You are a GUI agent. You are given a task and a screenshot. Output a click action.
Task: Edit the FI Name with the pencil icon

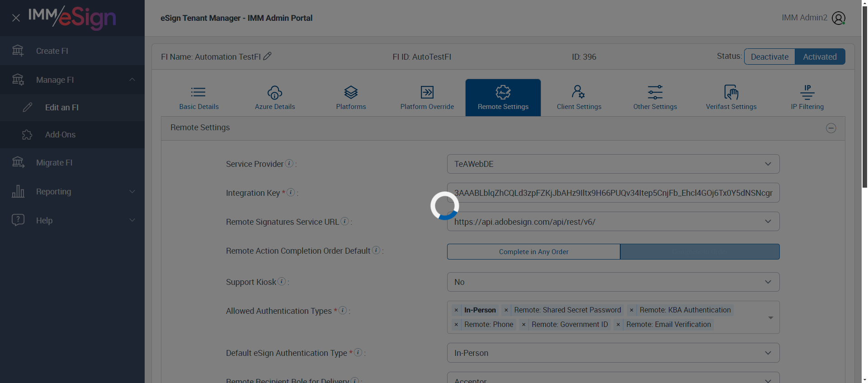(x=267, y=56)
